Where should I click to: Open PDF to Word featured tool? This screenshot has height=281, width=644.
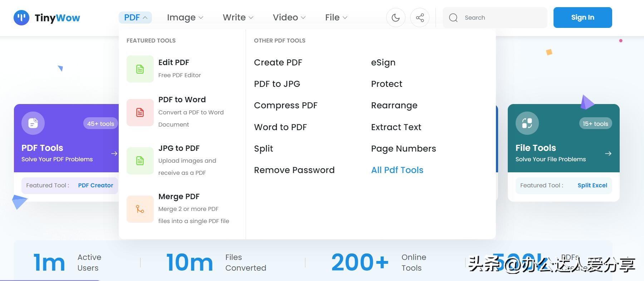point(182,100)
